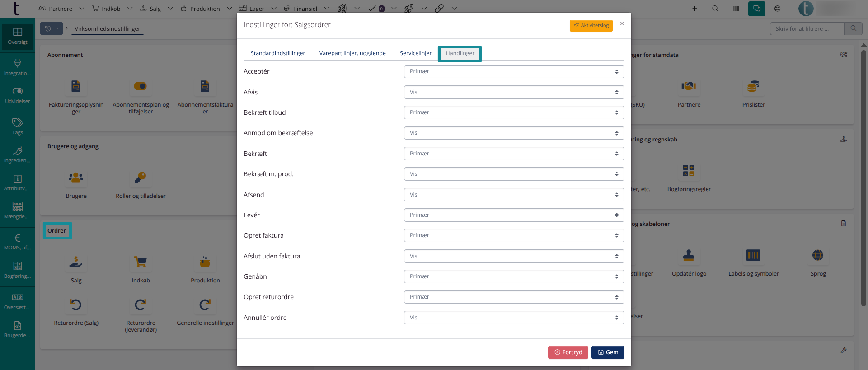
Task: Change the Annullér ordre dropdown
Action: 514,318
